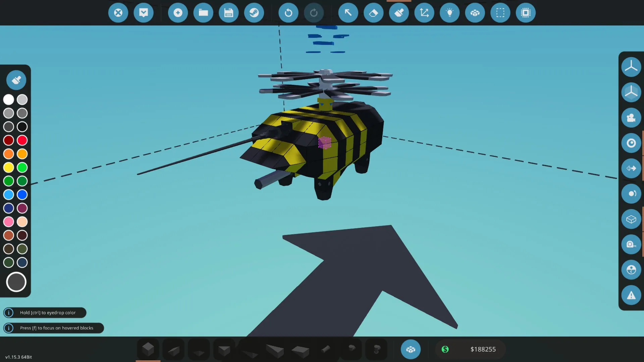644x362 pixels.
Task: Pick the bright red color swatch
Action: [x=22, y=140]
